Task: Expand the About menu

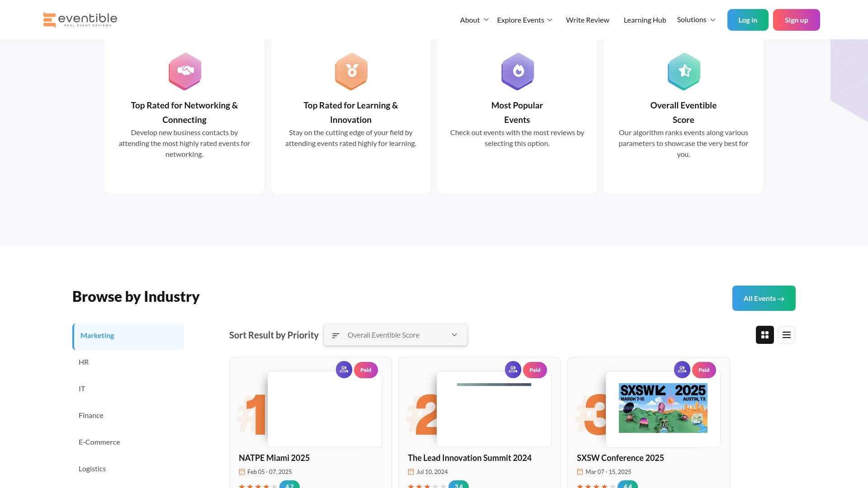Action: pos(474,20)
